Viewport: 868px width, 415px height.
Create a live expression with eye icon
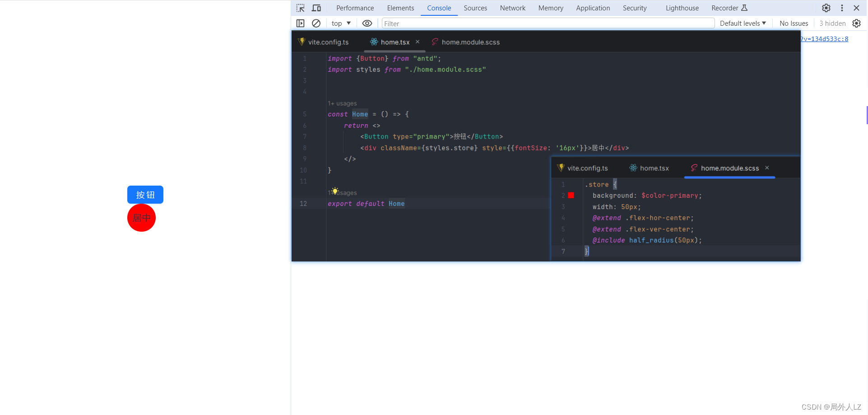pyautogui.click(x=367, y=23)
